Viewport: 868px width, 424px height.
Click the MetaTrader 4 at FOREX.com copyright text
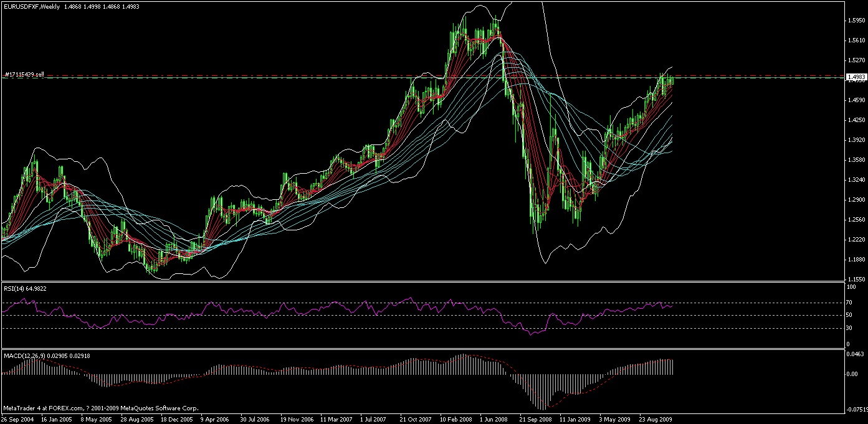point(101,408)
